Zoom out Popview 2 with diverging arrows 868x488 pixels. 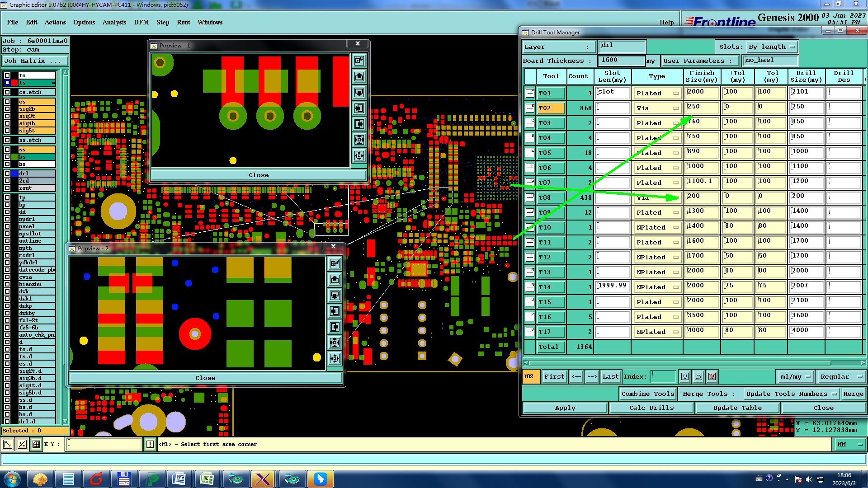[335, 359]
